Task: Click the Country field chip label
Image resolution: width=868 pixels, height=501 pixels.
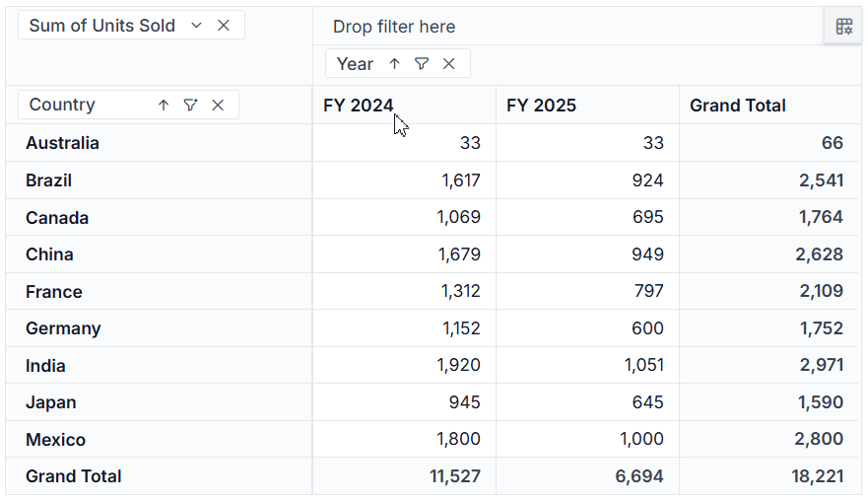Action: pos(62,105)
